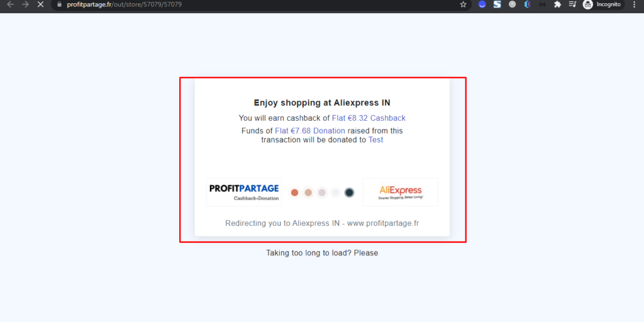Click the Enjoy shopping at Aliexpress IN heading
Image resolution: width=644 pixels, height=322 pixels.
tap(322, 103)
